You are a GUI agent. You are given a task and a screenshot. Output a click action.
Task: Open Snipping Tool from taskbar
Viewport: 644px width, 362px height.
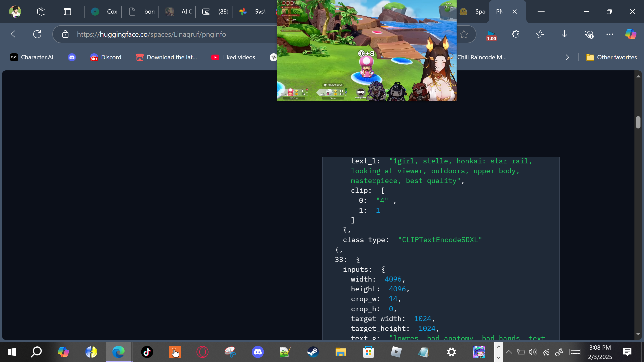230,352
